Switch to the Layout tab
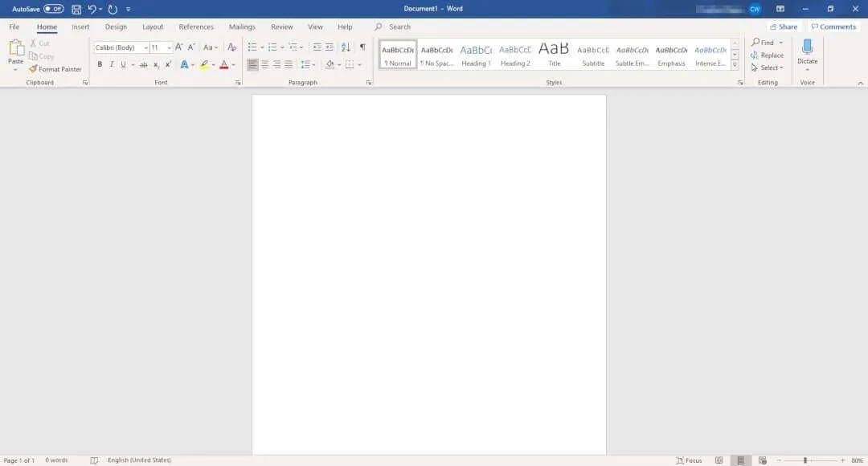Screen dimensions: 868x466 click(153, 27)
